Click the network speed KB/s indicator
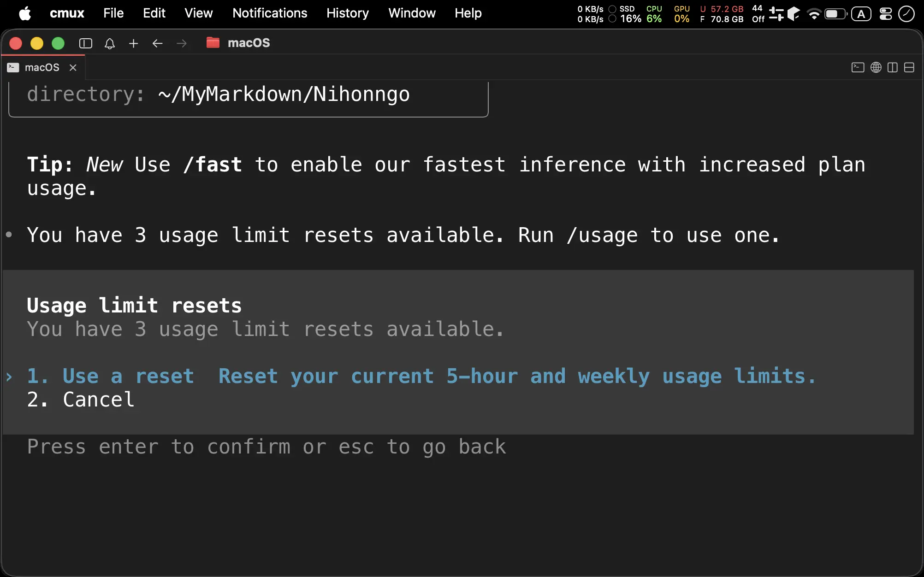 (591, 14)
